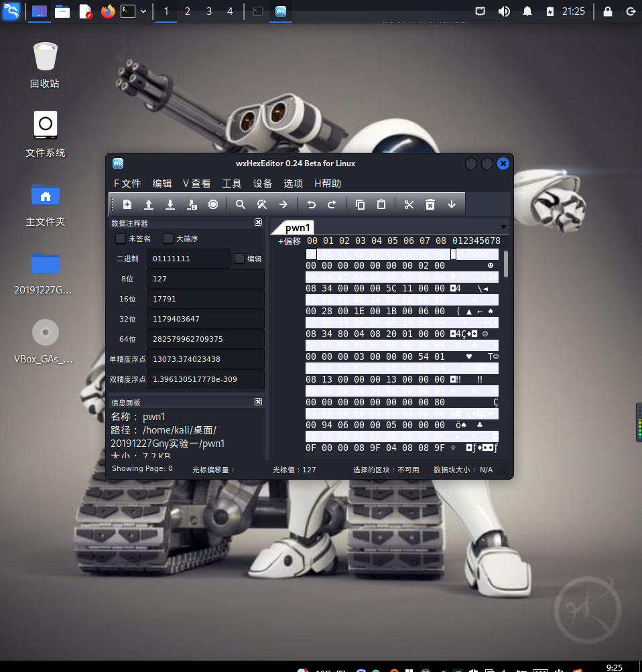Click the Save As toolbar icon
This screenshot has width=642, height=672.
pyautogui.click(x=192, y=205)
